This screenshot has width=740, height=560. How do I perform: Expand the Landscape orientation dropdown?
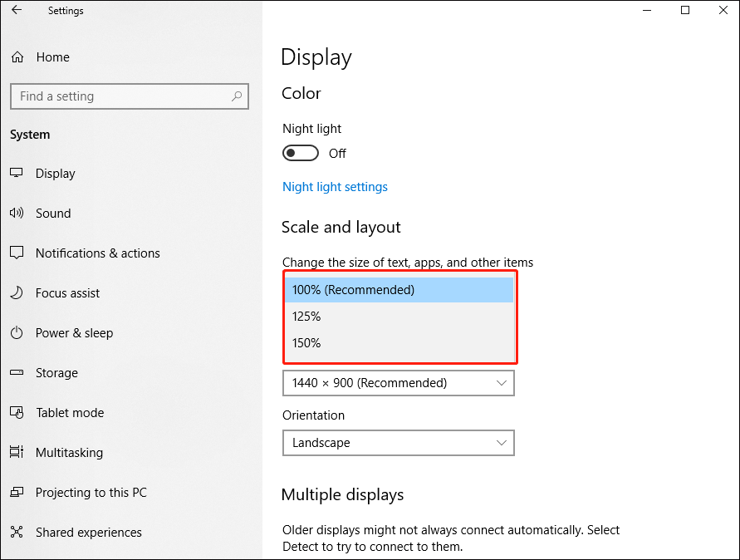pos(398,443)
